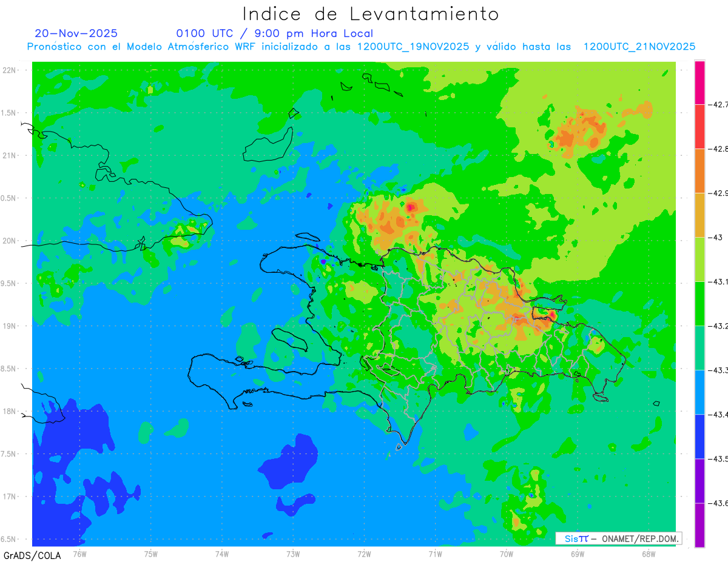Viewport: 728px width, 562px height.
Task: Pick the orange swatch between -42.8 and -42.9
Action: tap(699, 170)
